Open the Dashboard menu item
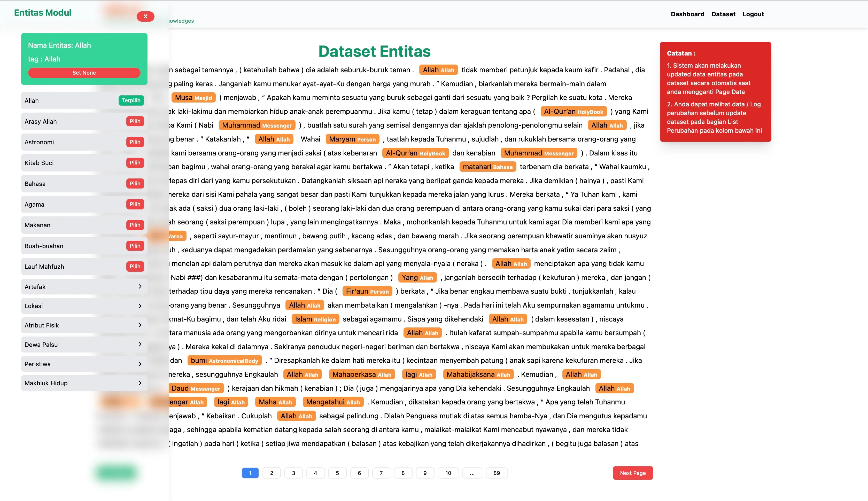Screen dimensions: 868x501 click(x=687, y=14)
